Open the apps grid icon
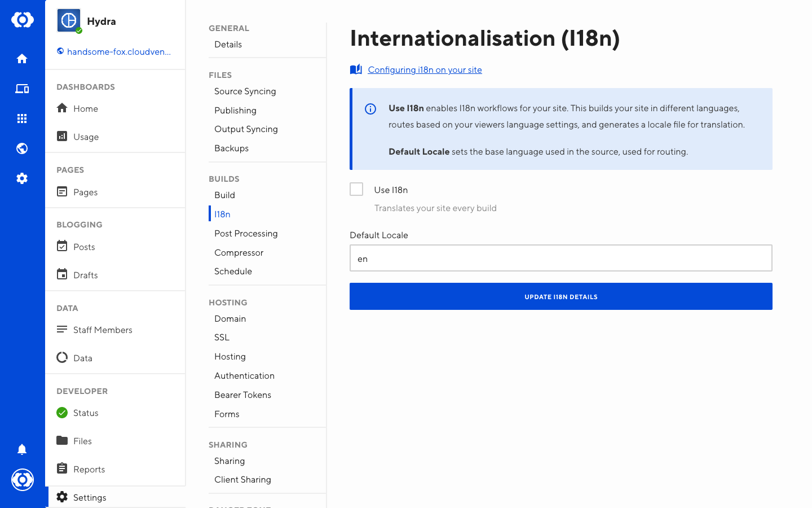 [22, 119]
